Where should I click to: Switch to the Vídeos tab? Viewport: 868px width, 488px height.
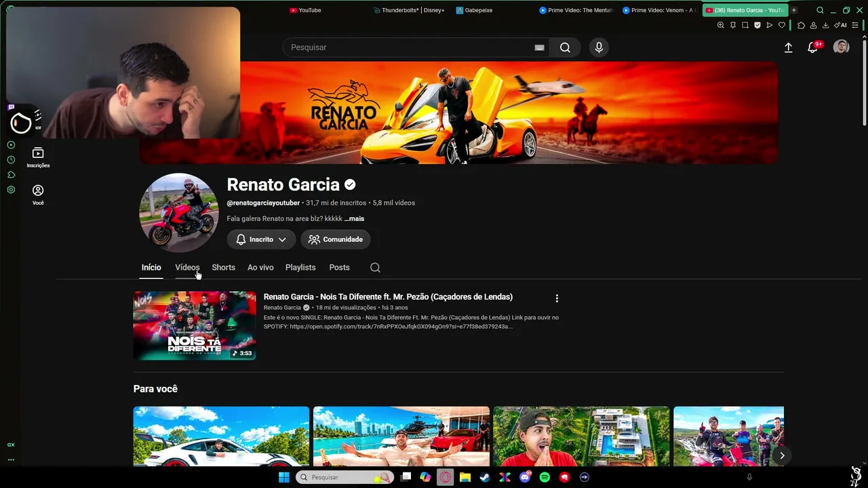[187, 268]
